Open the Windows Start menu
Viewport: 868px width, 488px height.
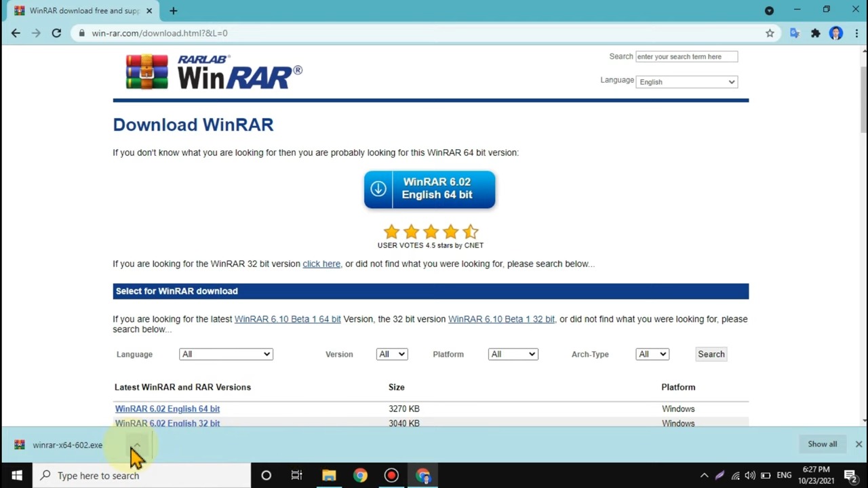(16, 475)
